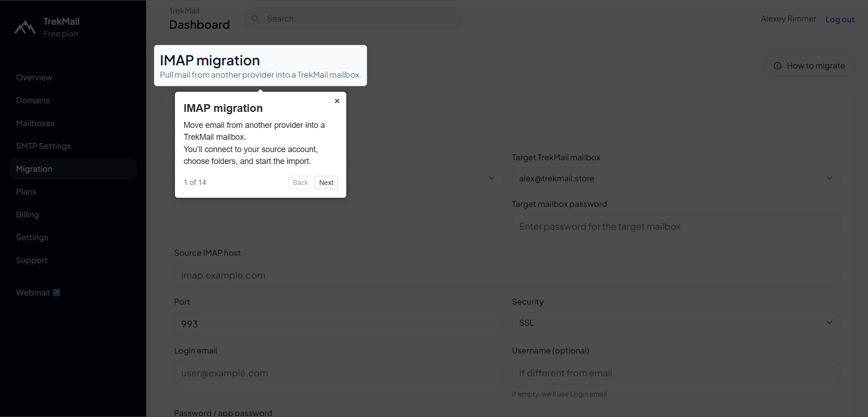This screenshot has width=868, height=417.
Task: Open SMTP Settings in the sidebar
Action: point(73,146)
